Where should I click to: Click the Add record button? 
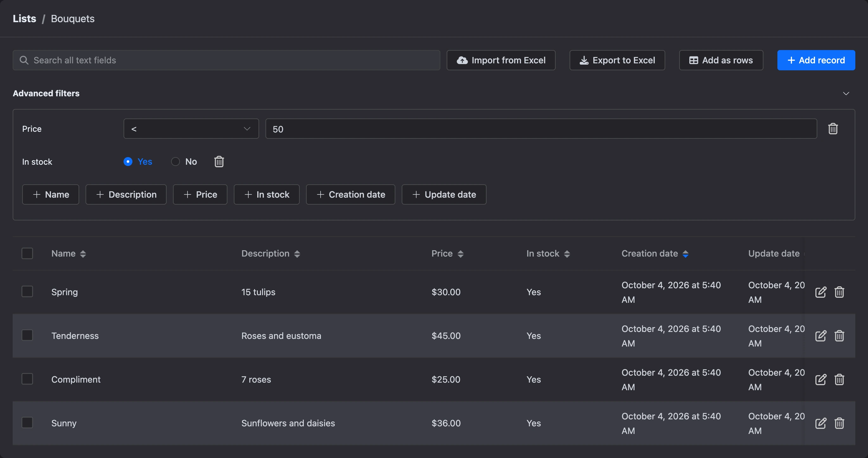(816, 60)
